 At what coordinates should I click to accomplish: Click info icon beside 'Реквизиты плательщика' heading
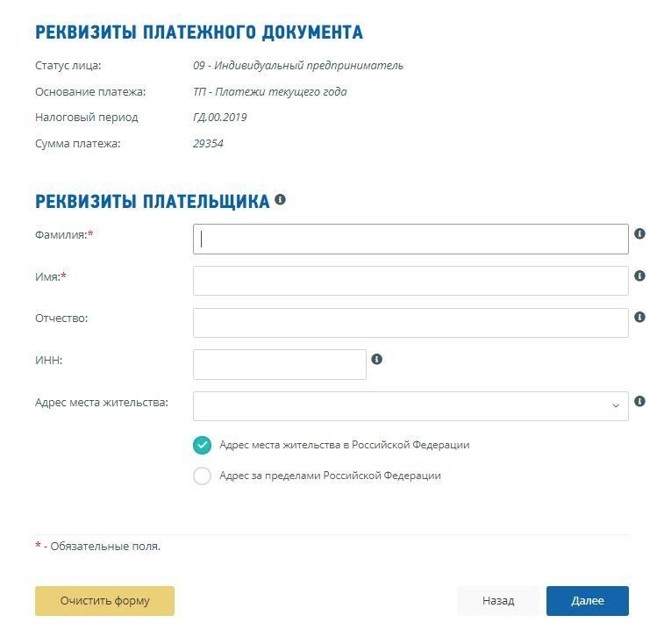tap(280, 200)
